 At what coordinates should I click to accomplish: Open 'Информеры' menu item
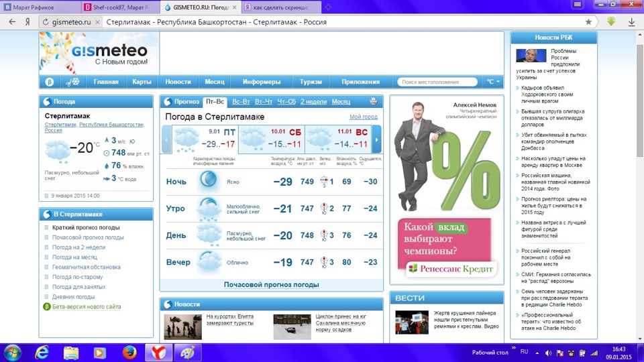coord(262,82)
